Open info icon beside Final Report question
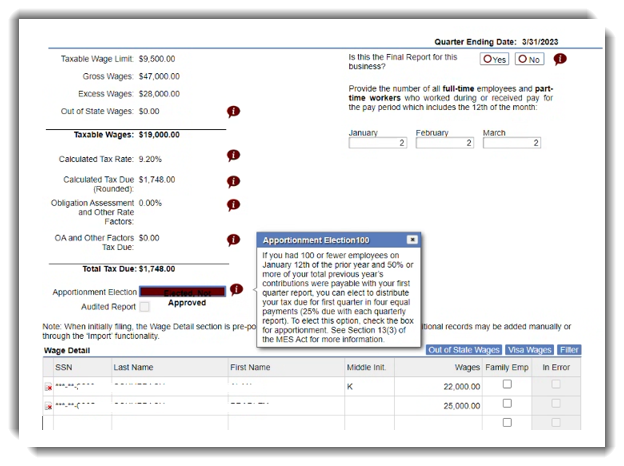This screenshot has width=624, height=466. coord(560,59)
